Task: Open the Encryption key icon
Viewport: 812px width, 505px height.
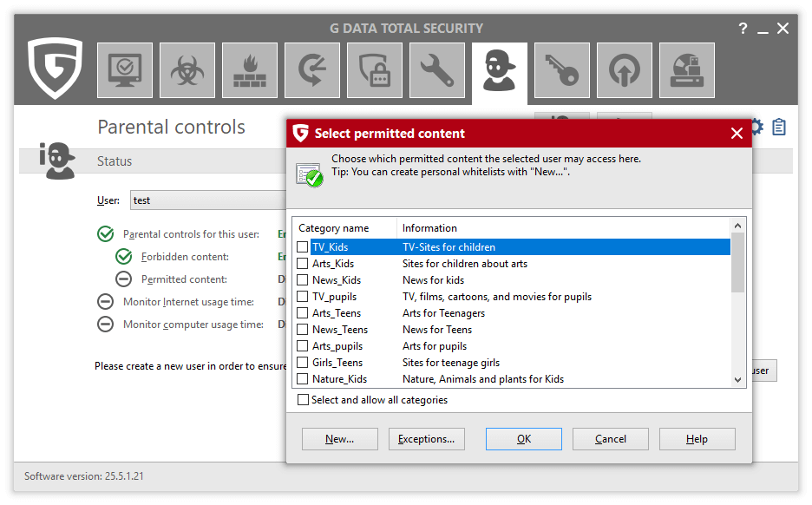Action: (x=561, y=70)
